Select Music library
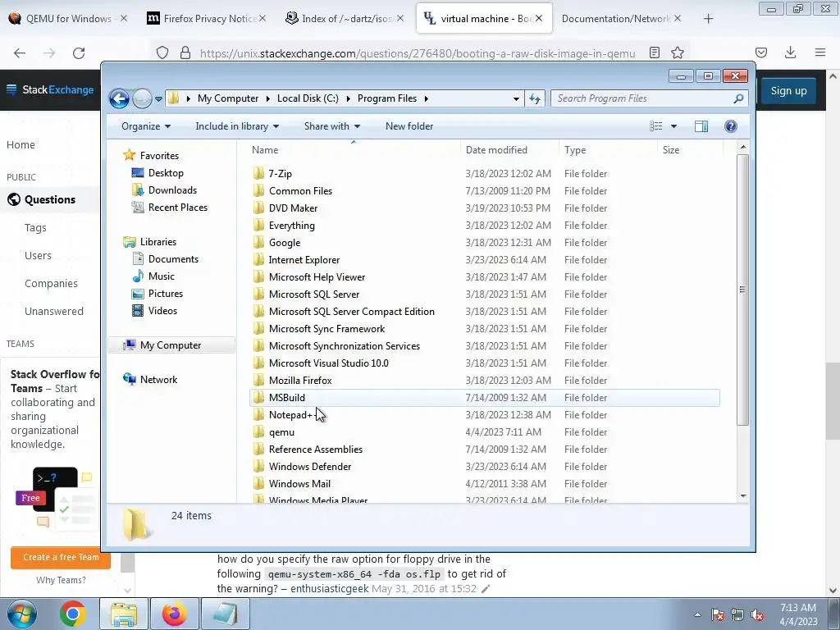The height and width of the screenshot is (630, 840). (162, 276)
